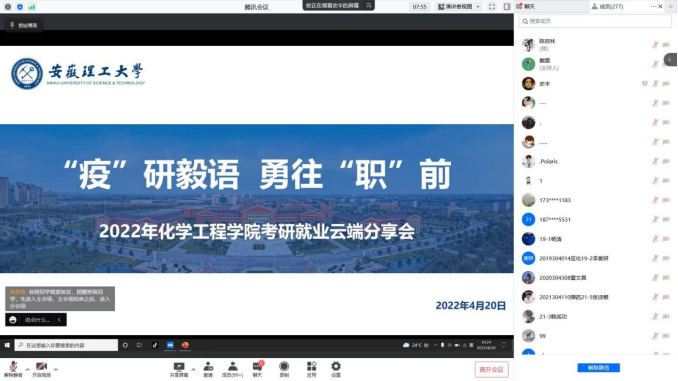Open the speaker view dropdown at the top

coord(459,6)
